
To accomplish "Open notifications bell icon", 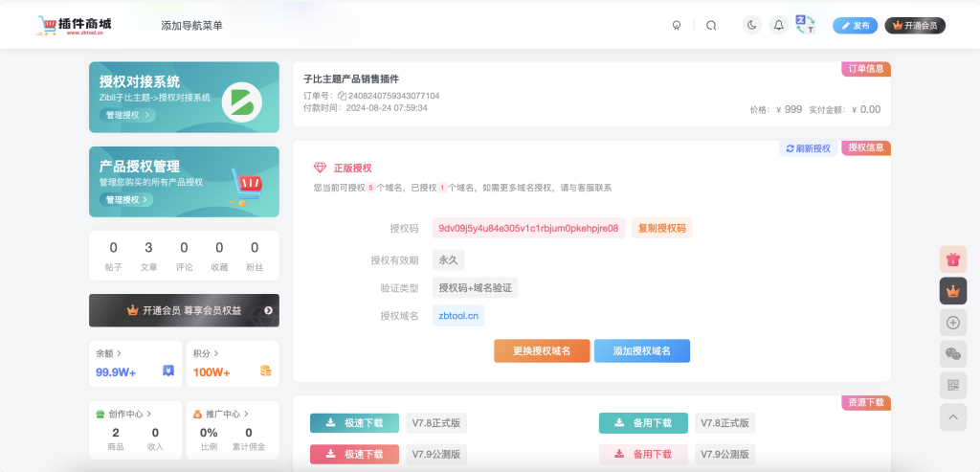I will click(779, 25).
